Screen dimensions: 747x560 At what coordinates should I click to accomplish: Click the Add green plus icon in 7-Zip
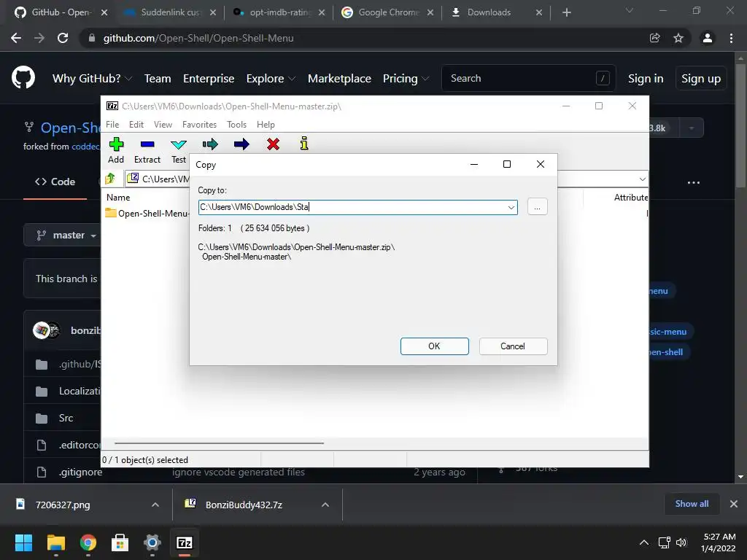[x=116, y=144]
